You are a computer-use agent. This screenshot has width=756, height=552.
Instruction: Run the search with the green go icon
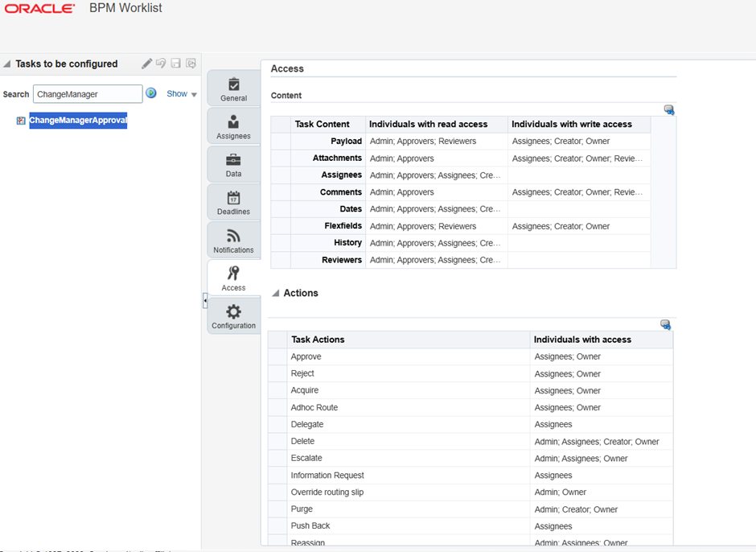click(151, 93)
